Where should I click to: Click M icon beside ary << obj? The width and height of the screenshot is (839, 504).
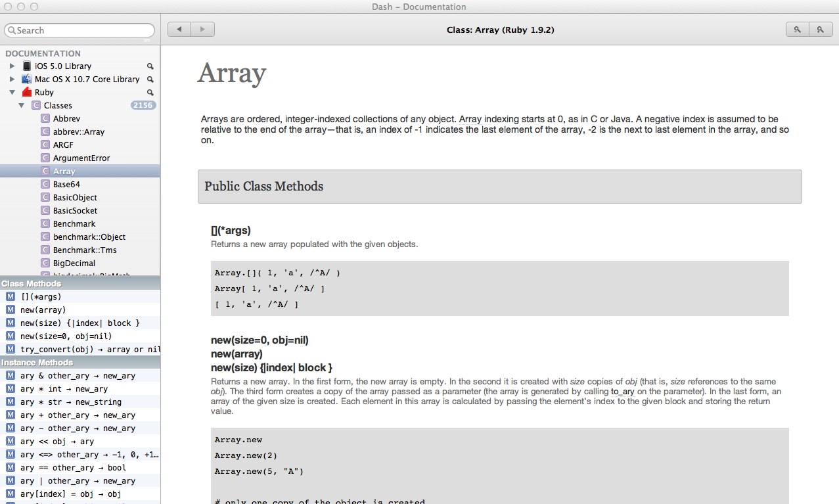coord(10,442)
